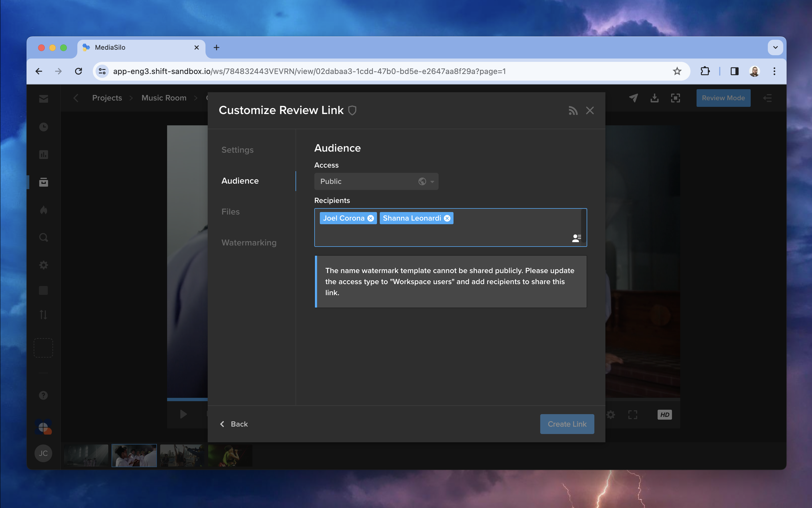The height and width of the screenshot is (508, 812).
Task: Switch to the Settings tab
Action: click(237, 150)
